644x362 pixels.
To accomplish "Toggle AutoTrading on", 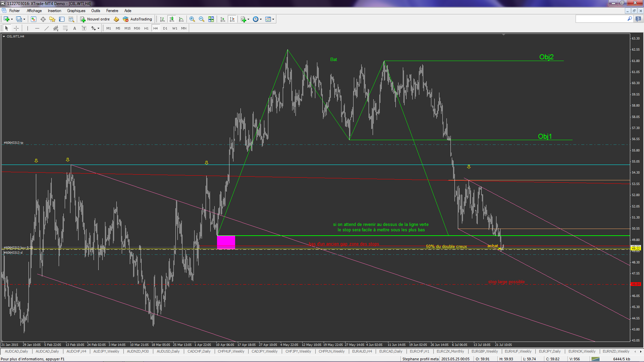I will tap(138, 19).
